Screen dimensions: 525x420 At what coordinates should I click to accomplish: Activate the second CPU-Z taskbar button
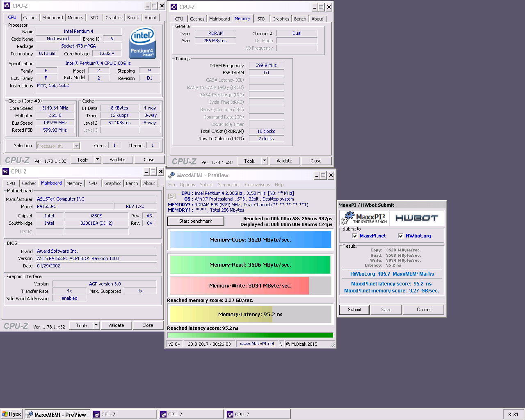(191, 415)
